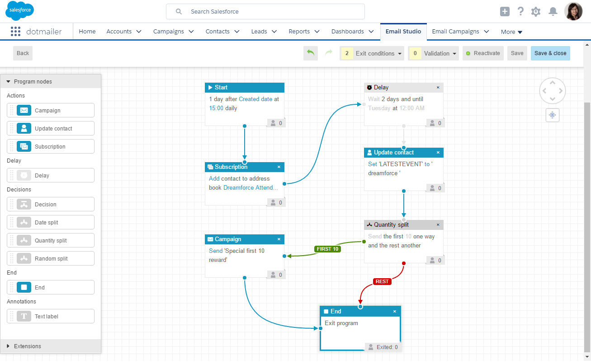The height and width of the screenshot is (364, 591).
Task: Click the Search Salesforce input field
Action: click(x=265, y=11)
